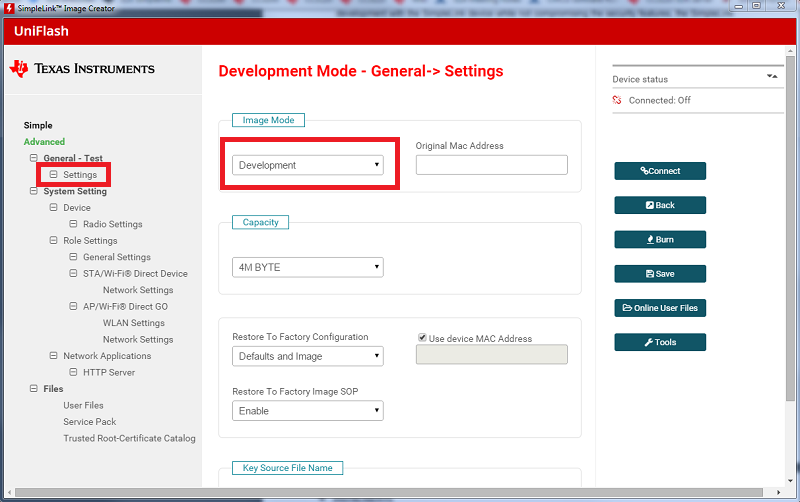Collapse the Role Settings node icon
The width and height of the screenshot is (800, 502).
click(x=54, y=241)
